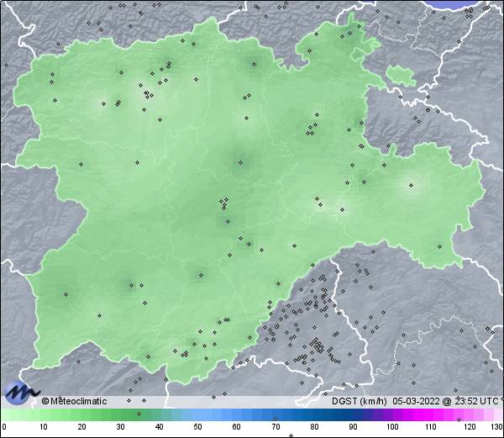The image size is (504, 438).
Task: Click the scale label 40
Action: pyautogui.click(x=160, y=427)
